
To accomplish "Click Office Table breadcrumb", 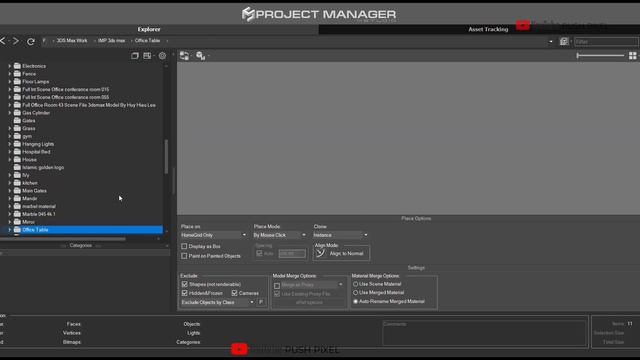I will (147, 41).
